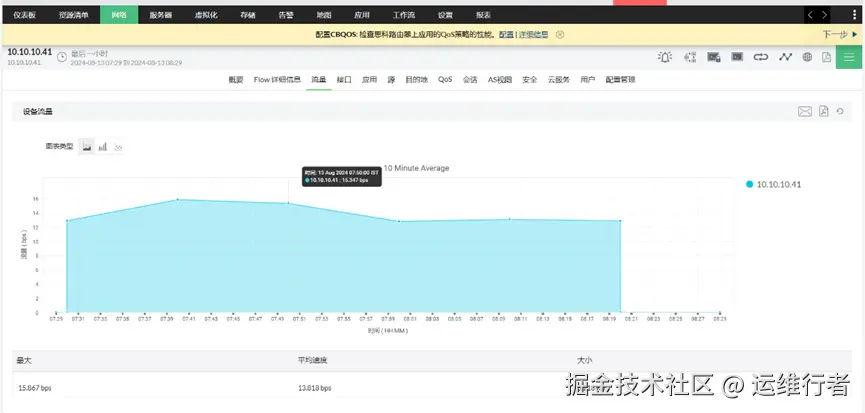Open the zigzag line graph icon in header
Screen dimensions: 865x413
click(785, 57)
